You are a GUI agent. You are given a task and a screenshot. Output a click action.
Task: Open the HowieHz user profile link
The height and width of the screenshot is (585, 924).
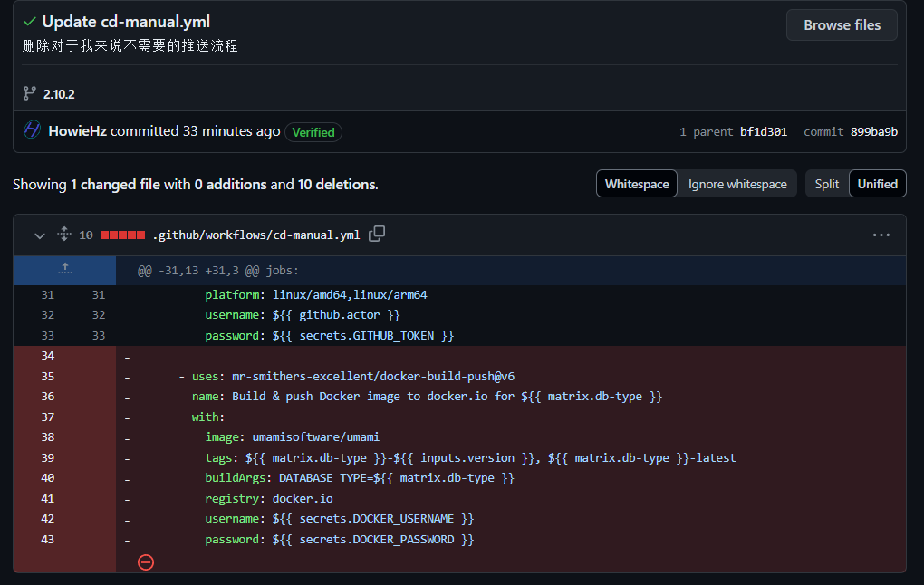pyautogui.click(x=77, y=130)
